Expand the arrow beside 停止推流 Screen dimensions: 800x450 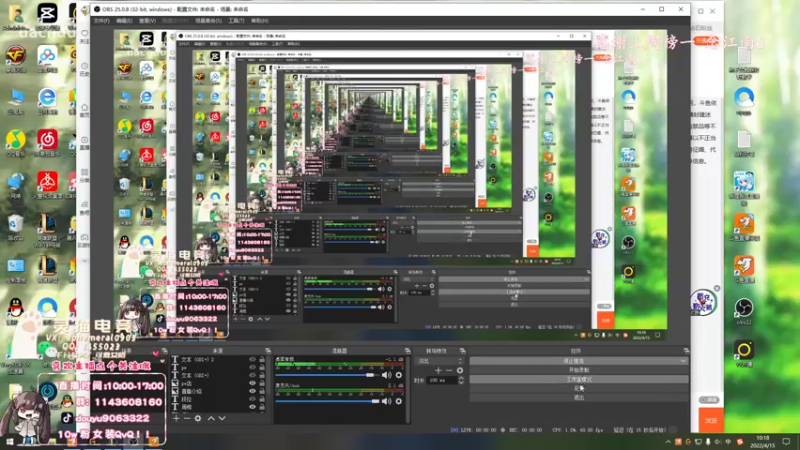click(683, 361)
